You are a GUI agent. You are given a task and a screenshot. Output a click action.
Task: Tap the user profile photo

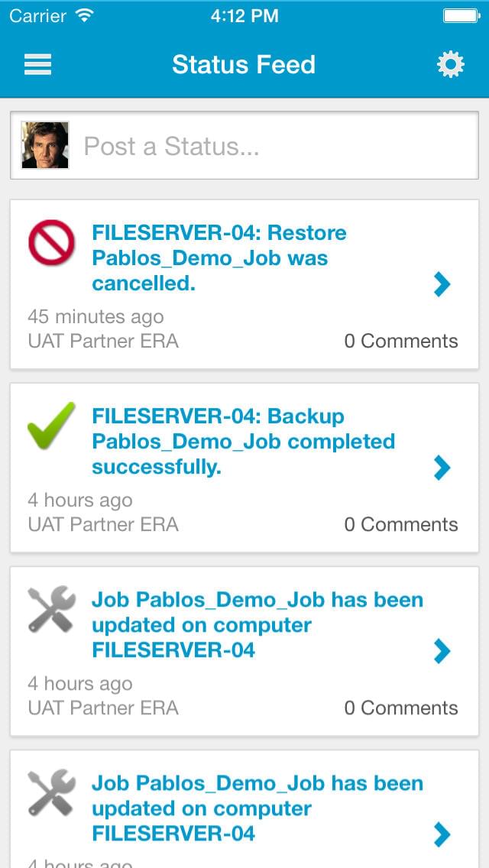pyautogui.click(x=45, y=145)
